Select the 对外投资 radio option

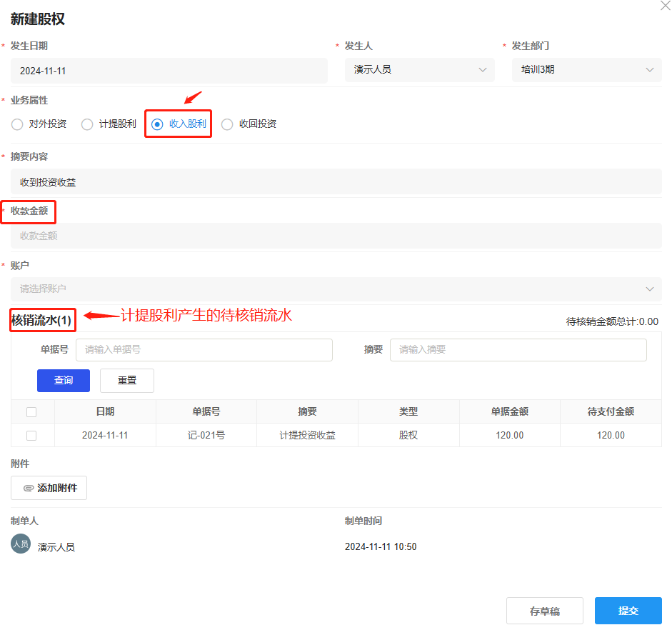[17, 124]
